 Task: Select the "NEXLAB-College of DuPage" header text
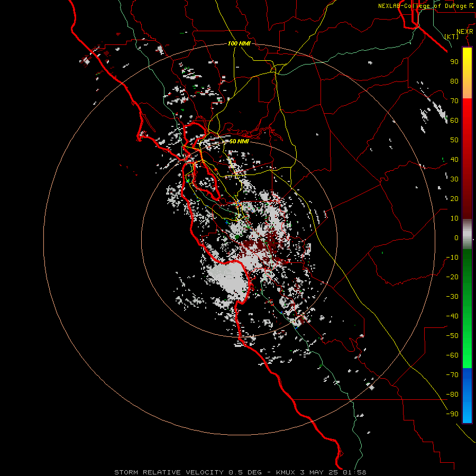tap(423, 6)
